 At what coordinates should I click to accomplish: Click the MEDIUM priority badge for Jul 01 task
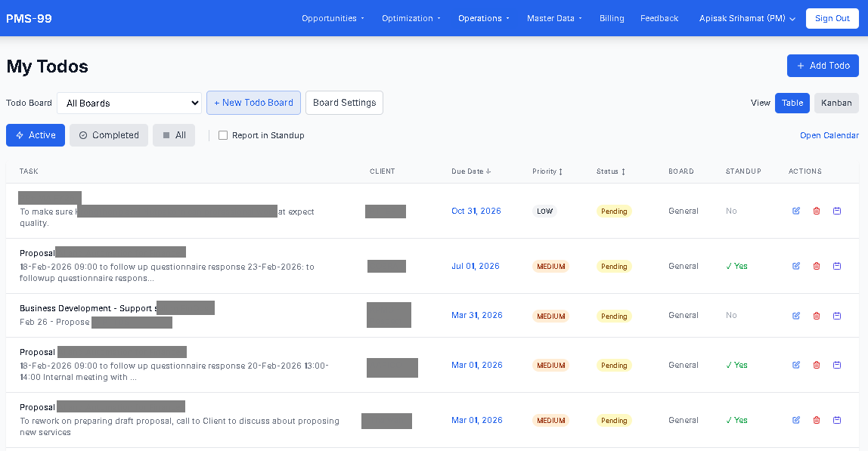(x=550, y=266)
